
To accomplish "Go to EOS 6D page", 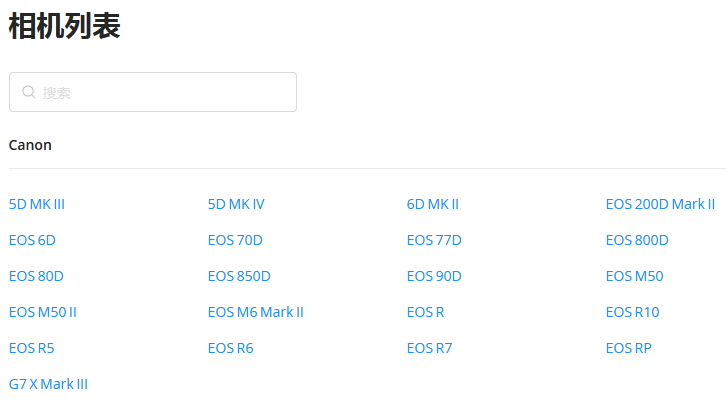I will [x=32, y=240].
